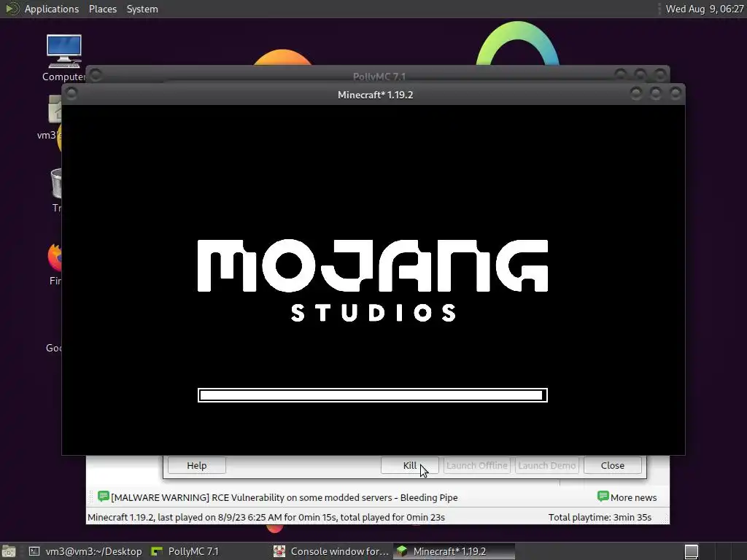Image resolution: width=747 pixels, height=560 pixels.
Task: Click the Total playtime status text
Action: (600, 517)
